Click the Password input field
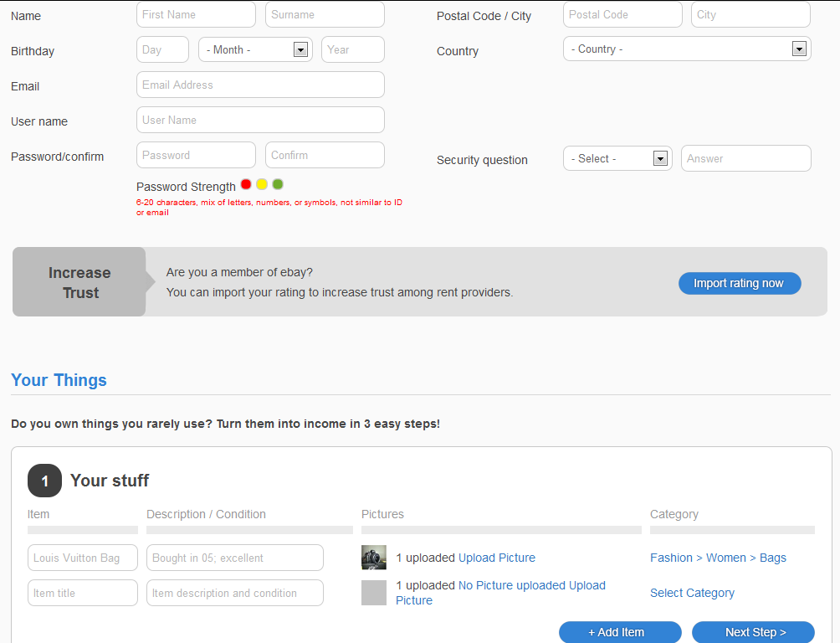This screenshot has width=840, height=643. (196, 155)
